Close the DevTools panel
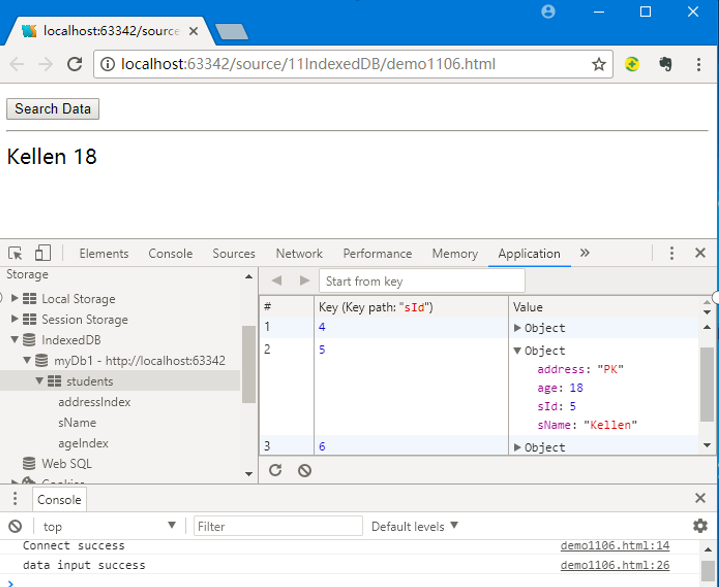Screen dimensions: 719x587 pyautogui.click(x=700, y=253)
